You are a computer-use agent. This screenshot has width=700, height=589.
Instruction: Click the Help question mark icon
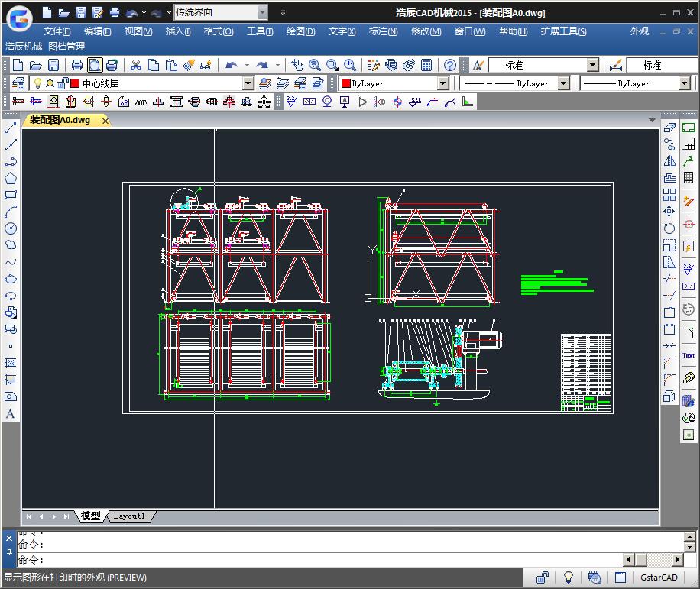pyautogui.click(x=450, y=66)
